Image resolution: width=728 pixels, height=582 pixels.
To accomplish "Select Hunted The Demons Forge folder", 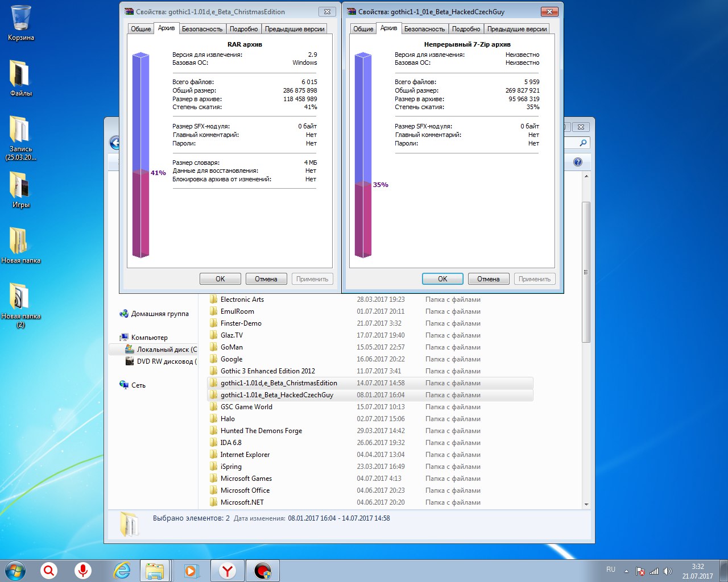I will point(370,431).
